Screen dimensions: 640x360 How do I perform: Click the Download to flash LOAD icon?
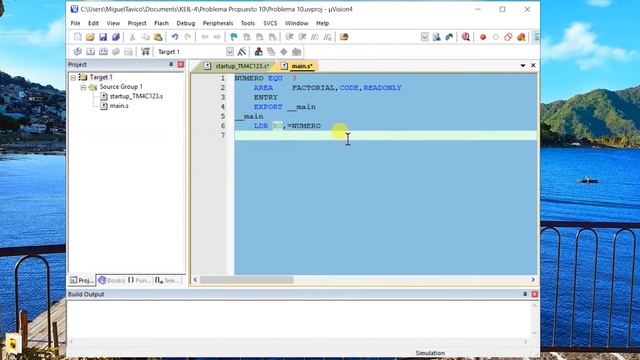[145, 52]
